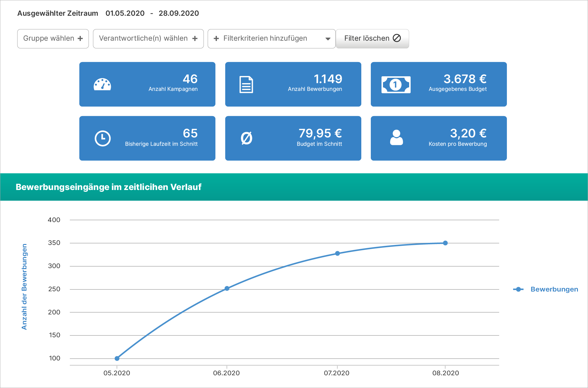Expand the Filterkriterien hinzufügen dropdown arrow
Image resolution: width=588 pixels, height=388 pixels.
328,39
